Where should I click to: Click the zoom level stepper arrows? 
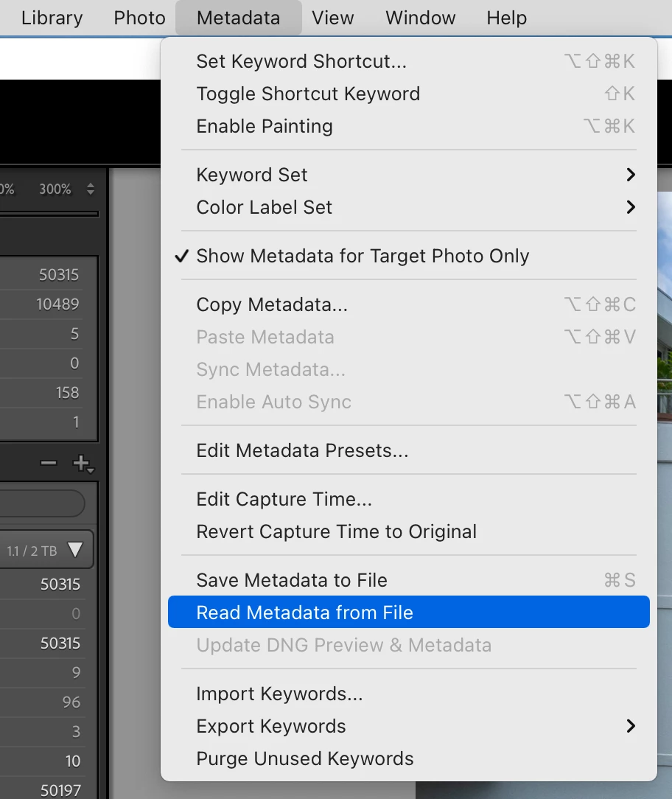point(91,189)
